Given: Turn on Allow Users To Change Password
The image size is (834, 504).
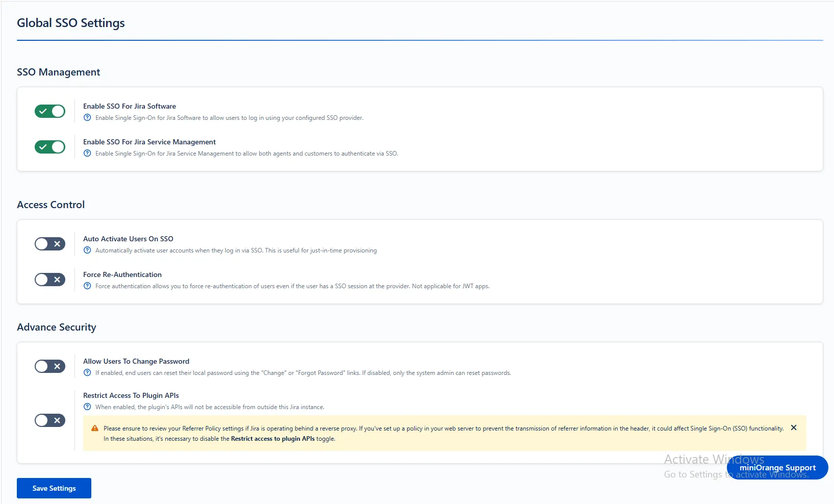Looking at the screenshot, I should (50, 366).
